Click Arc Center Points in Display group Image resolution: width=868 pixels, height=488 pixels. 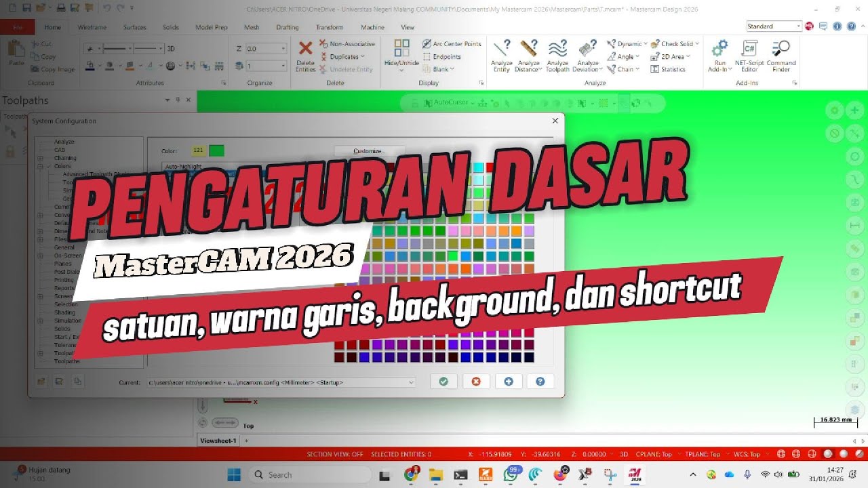(452, 44)
